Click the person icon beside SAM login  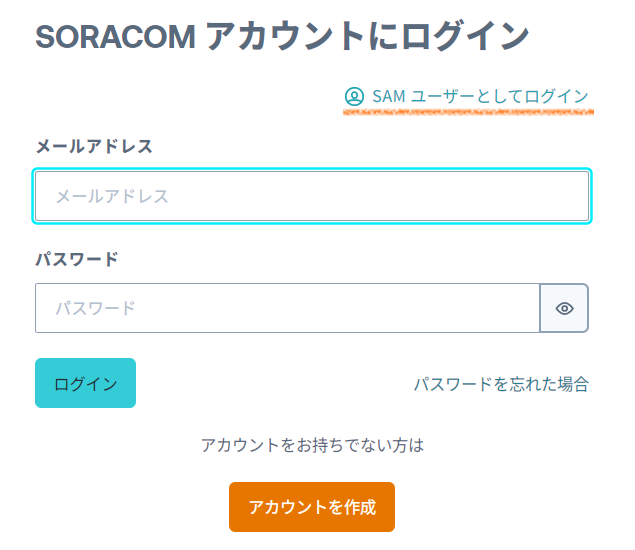click(354, 97)
